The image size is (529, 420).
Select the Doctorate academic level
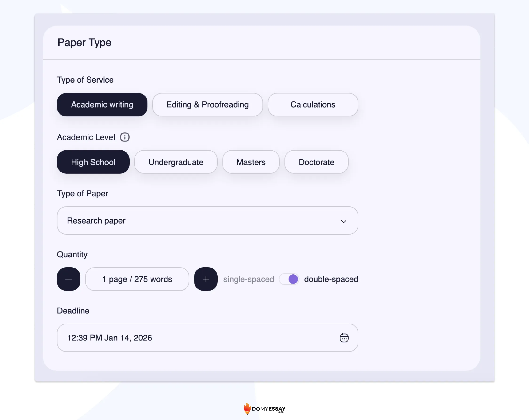pyautogui.click(x=316, y=162)
